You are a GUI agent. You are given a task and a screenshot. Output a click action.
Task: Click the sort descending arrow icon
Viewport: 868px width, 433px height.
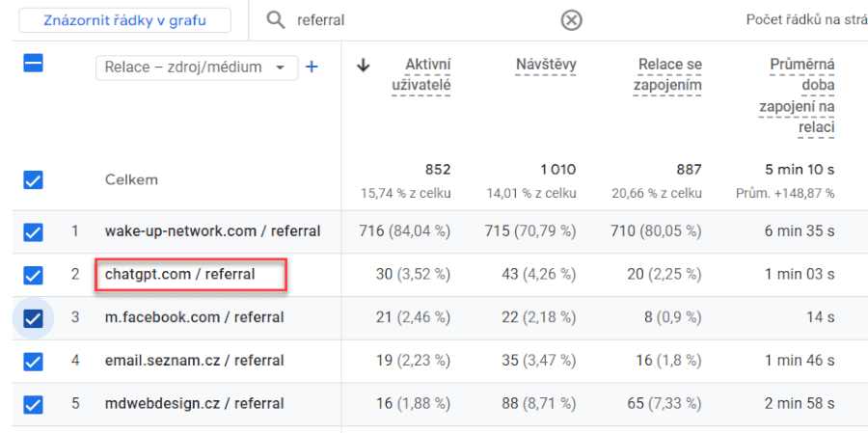364,66
